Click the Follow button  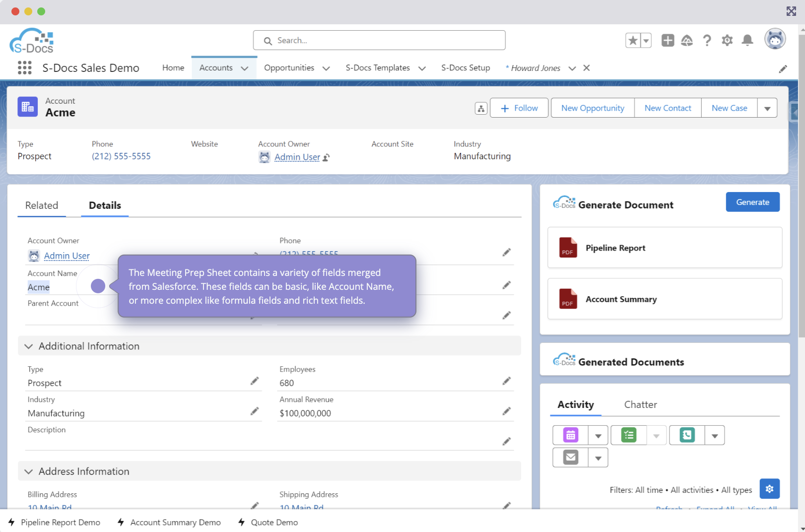click(519, 108)
